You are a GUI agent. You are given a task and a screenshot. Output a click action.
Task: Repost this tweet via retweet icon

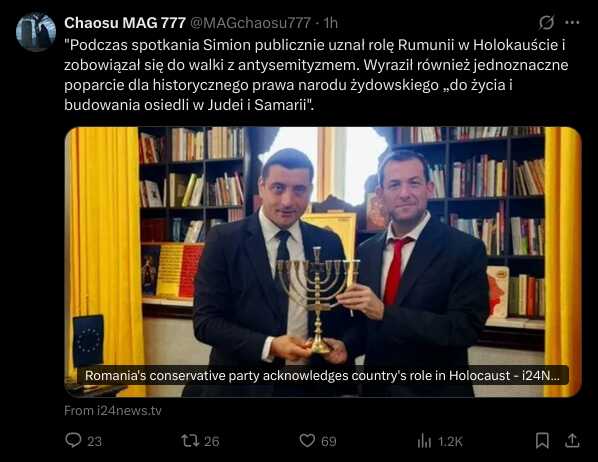tap(190, 441)
